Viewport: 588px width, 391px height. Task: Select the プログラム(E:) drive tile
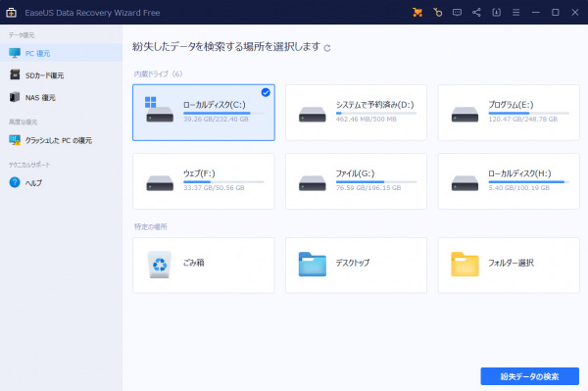[x=509, y=113]
